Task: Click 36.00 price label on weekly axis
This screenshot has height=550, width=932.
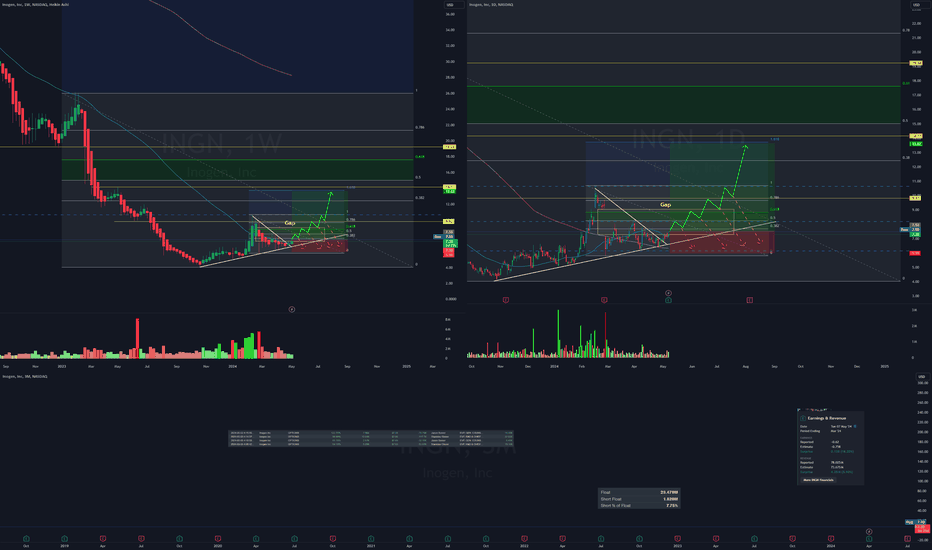Action: coord(450,14)
